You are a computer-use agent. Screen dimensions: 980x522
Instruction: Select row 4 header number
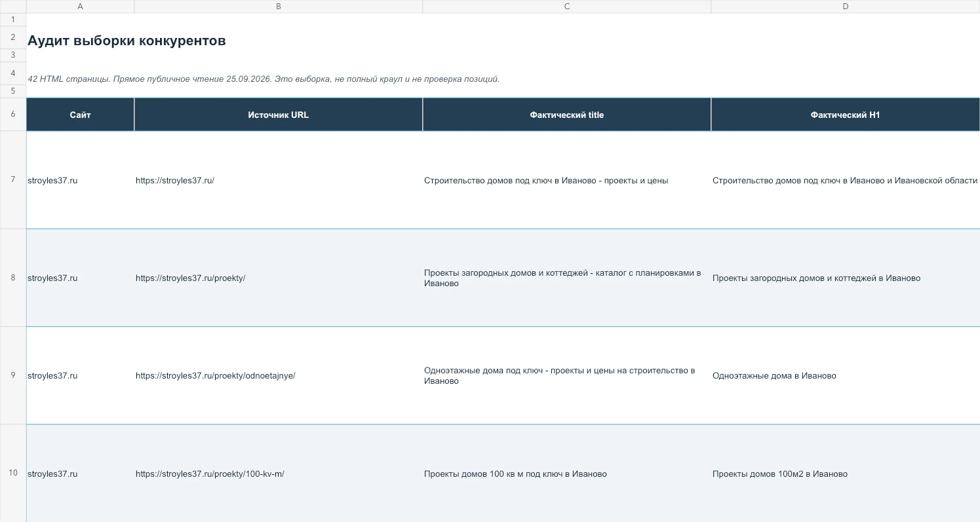pyautogui.click(x=13, y=73)
